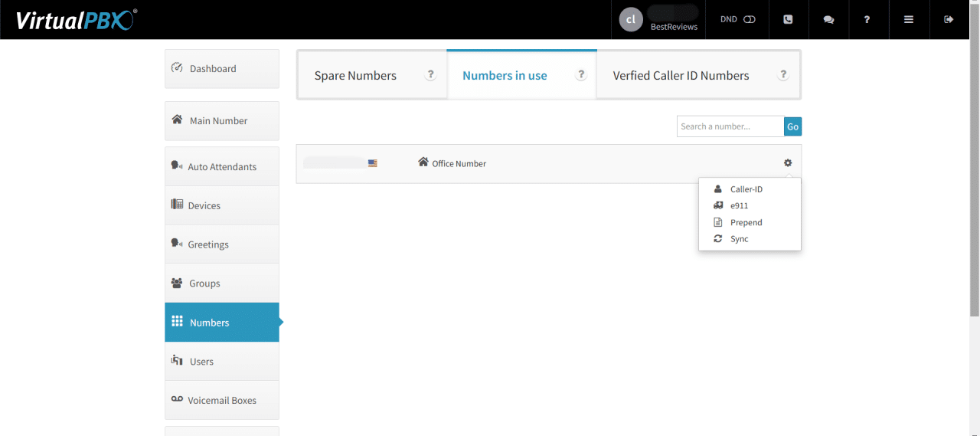Click the home icon beside Office Number
Viewport: 980px width, 436px height.
(x=423, y=162)
